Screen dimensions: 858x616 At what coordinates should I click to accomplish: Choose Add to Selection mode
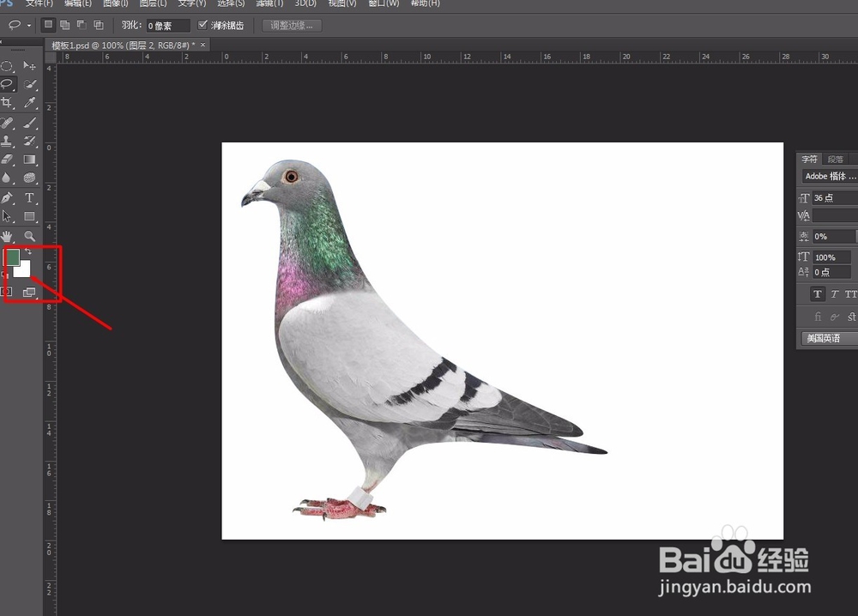coord(64,25)
